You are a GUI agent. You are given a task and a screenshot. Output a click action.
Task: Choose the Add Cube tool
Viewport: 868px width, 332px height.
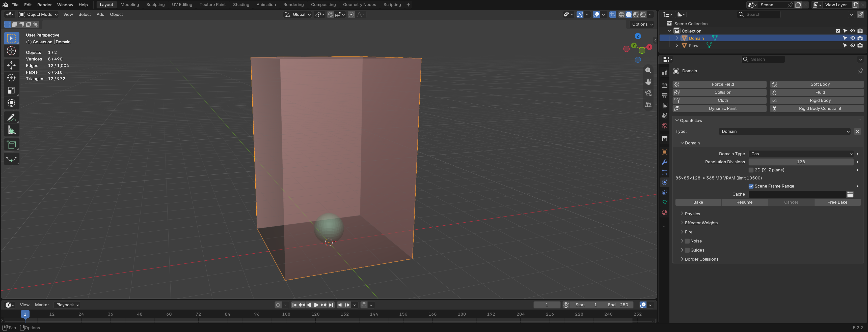point(11,145)
